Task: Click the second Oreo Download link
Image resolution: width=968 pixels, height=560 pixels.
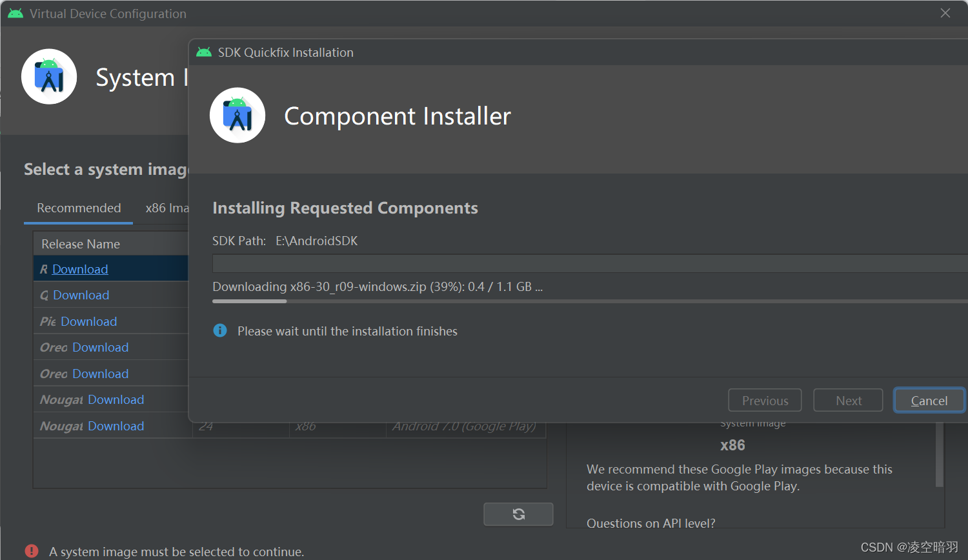Action: pos(101,374)
